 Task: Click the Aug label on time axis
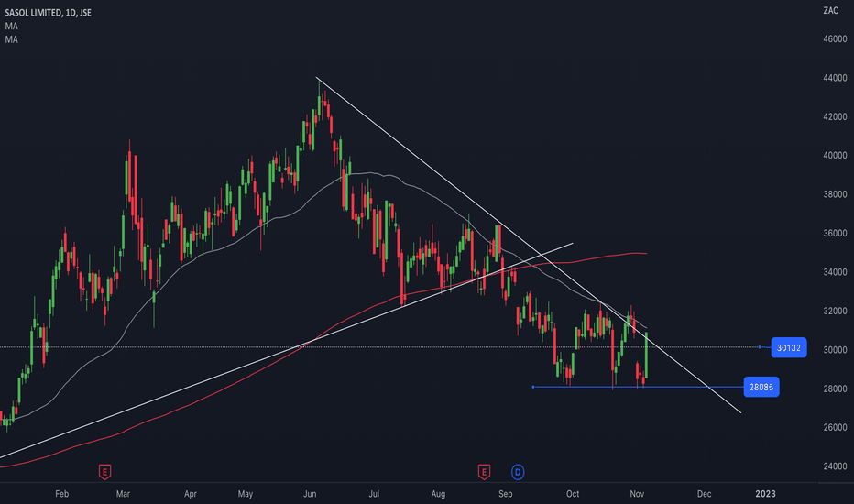click(x=438, y=494)
